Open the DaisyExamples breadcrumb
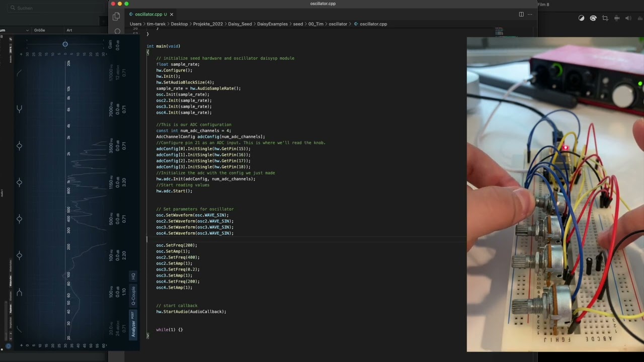 coord(272,24)
